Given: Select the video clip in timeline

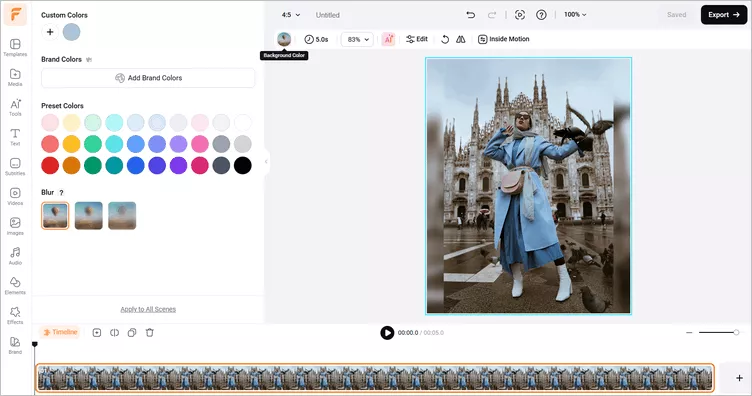Looking at the screenshot, I should [376, 378].
